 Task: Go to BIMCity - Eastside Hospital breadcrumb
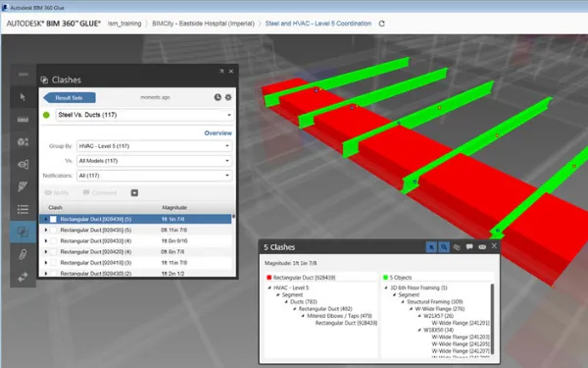(x=203, y=24)
